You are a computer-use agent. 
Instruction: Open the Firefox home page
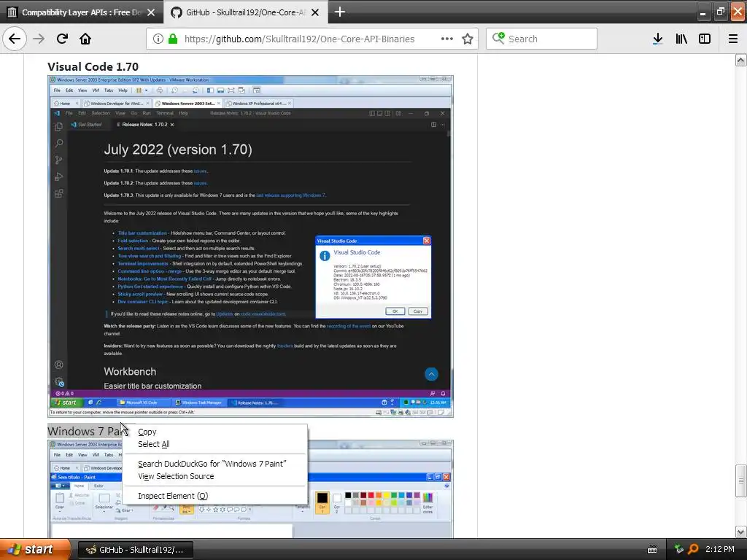pos(85,39)
